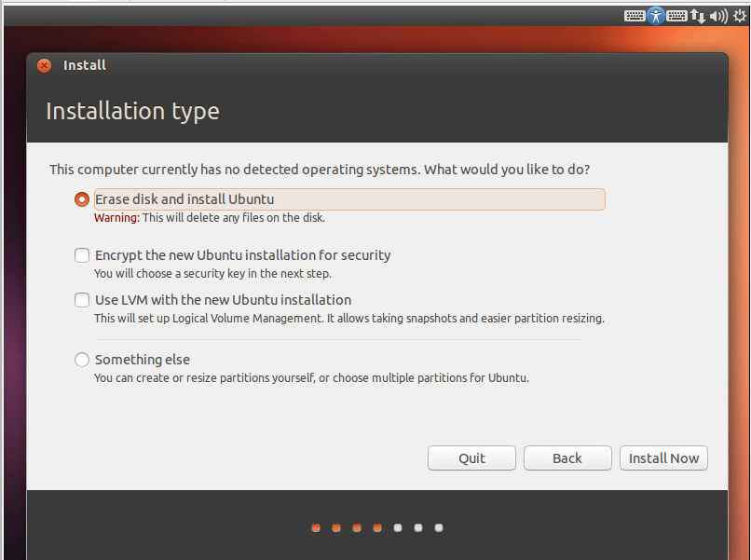The height and width of the screenshot is (560, 751).
Task: Click the 'Warning: This will delete any files' text
Action: (210, 217)
